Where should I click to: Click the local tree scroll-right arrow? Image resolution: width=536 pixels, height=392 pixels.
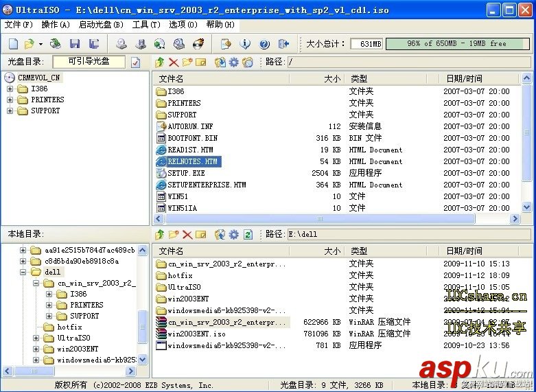coord(130,371)
